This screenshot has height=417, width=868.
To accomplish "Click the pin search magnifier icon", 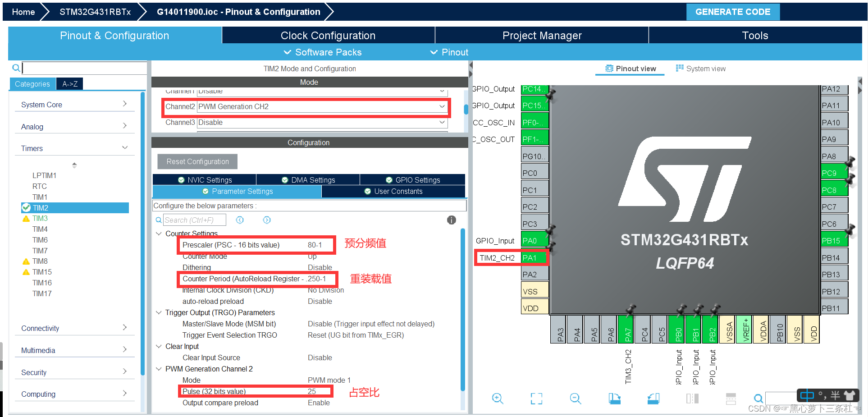I will tap(758, 399).
